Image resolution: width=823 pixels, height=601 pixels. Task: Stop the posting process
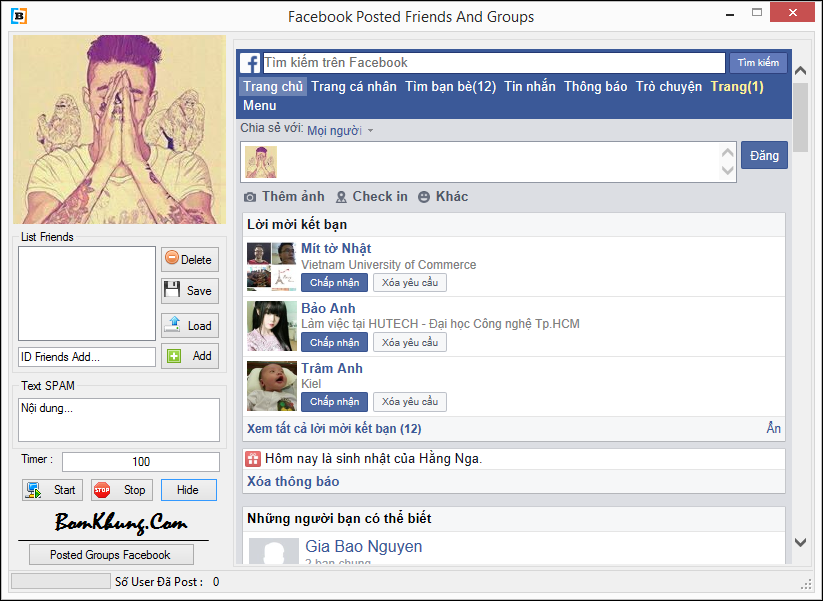(x=121, y=490)
